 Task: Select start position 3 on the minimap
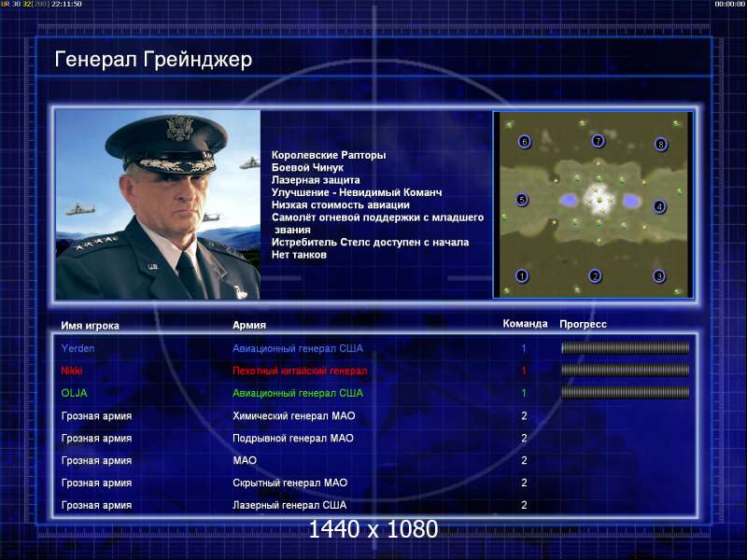659,275
